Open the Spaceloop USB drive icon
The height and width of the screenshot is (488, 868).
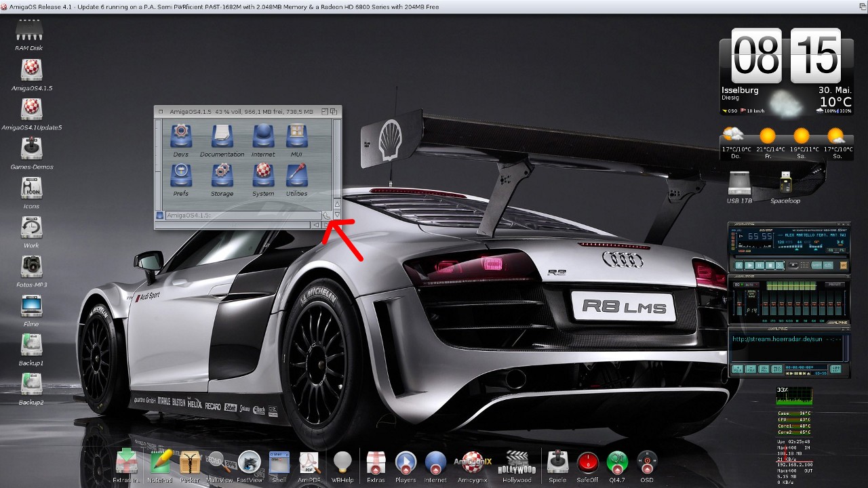[x=785, y=184]
